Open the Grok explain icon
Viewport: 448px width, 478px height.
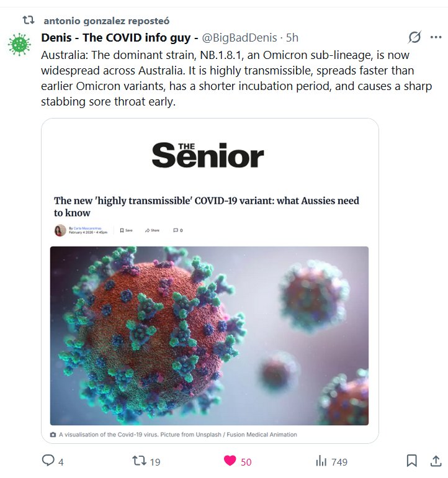pos(415,37)
